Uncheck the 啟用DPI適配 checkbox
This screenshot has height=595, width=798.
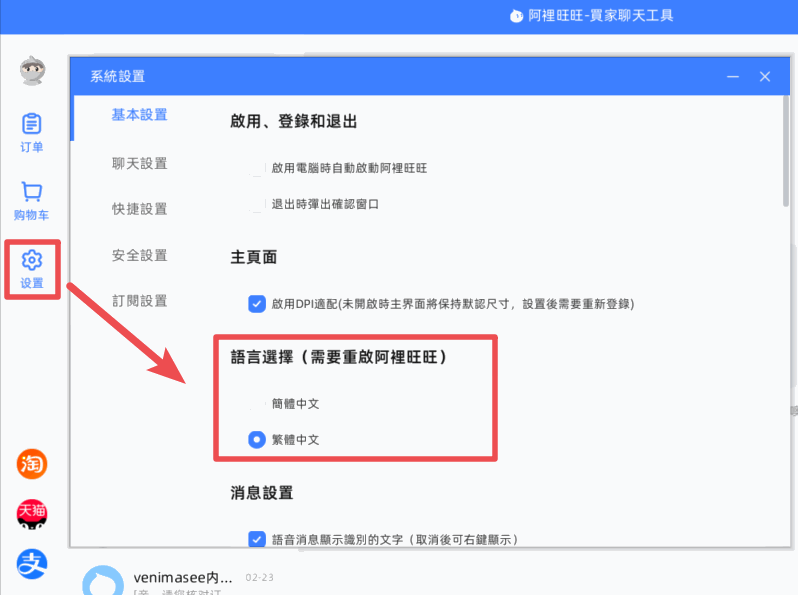click(257, 304)
